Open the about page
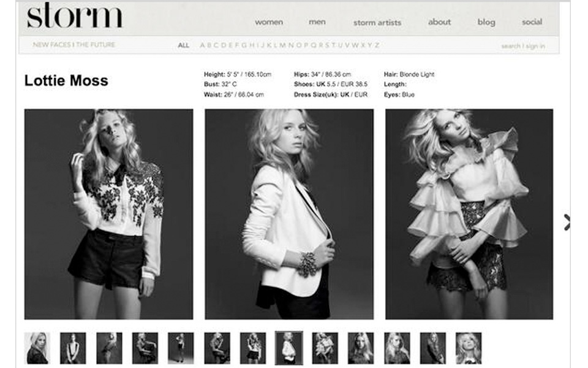Image resolution: width=588 pixels, height=368 pixels. tap(439, 22)
